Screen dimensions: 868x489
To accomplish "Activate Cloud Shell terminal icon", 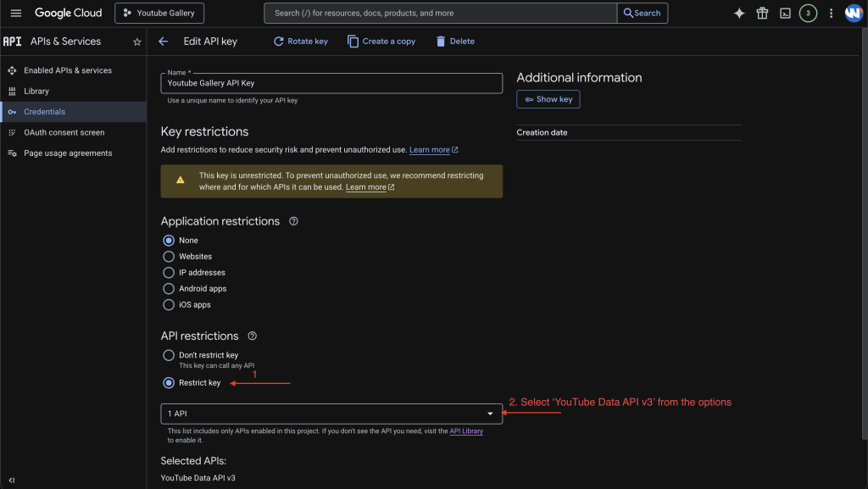I will tap(786, 13).
